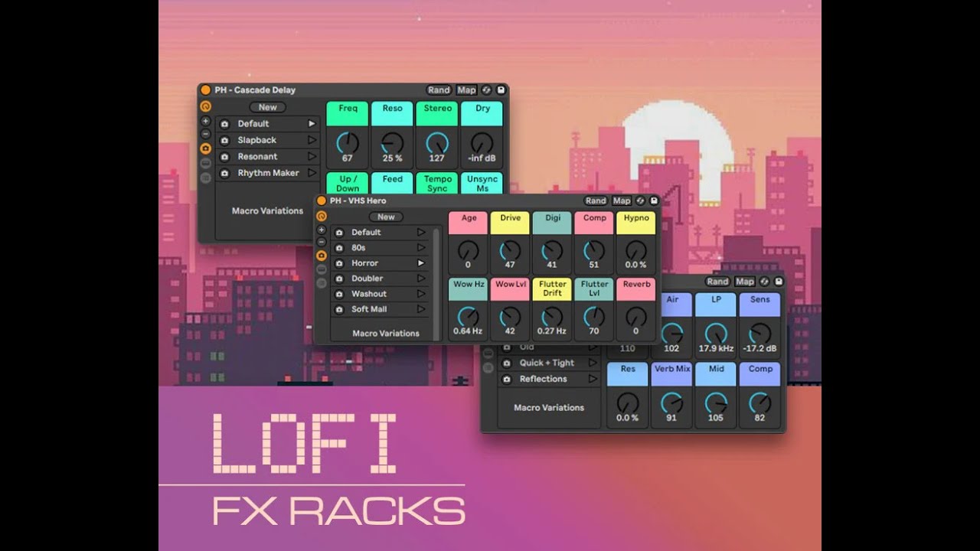Click the Drive macro knob
Image resolution: width=980 pixels, height=551 pixels.
[x=510, y=250]
